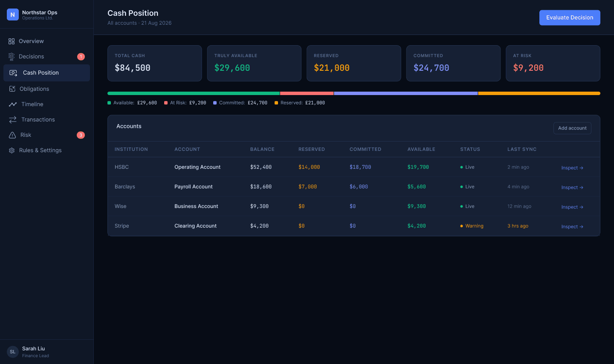Click the $5,600 available value

pos(417,187)
